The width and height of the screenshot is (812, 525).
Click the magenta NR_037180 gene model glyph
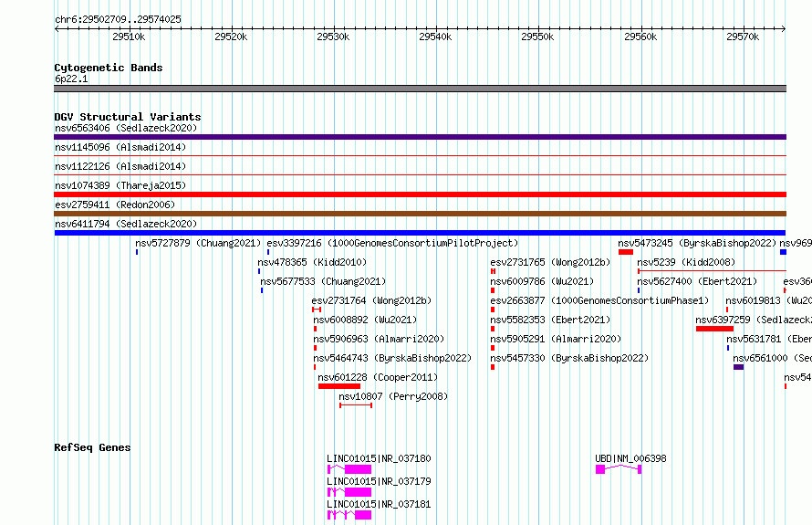[349, 469]
